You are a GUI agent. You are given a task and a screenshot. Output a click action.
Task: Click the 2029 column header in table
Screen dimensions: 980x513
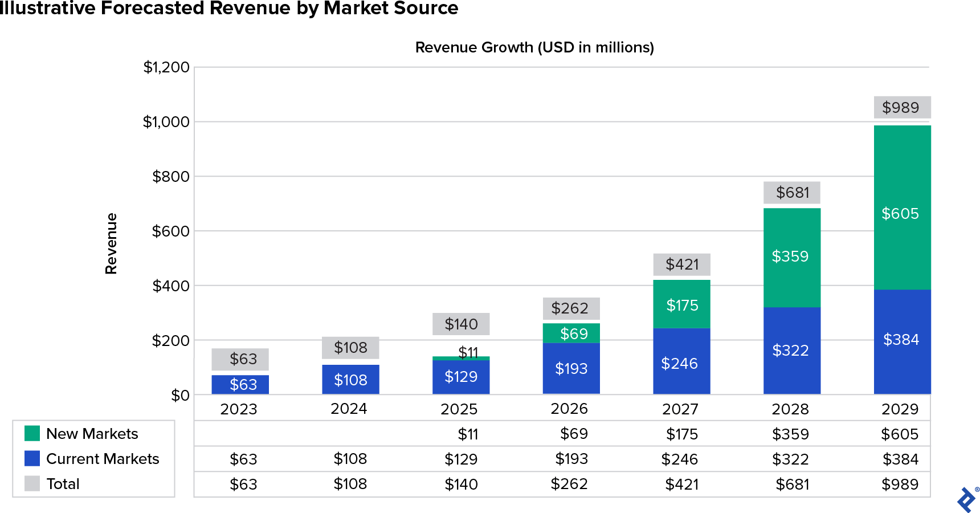[900, 409]
